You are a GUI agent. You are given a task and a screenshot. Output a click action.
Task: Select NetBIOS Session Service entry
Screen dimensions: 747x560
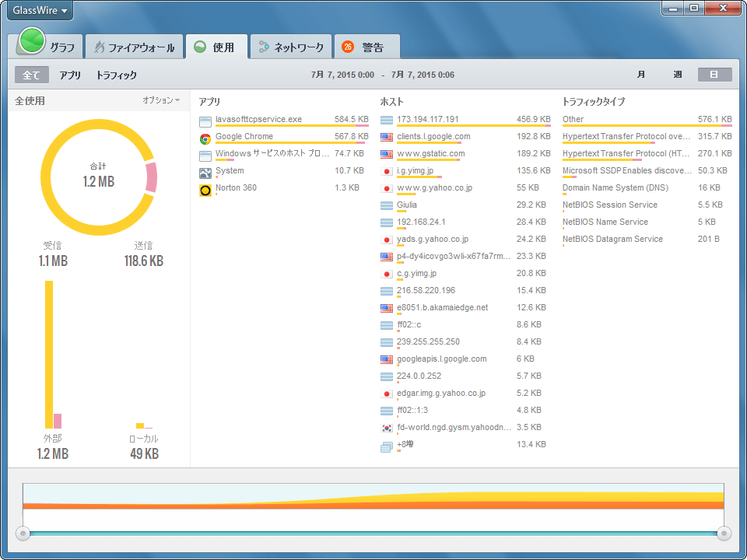pos(647,206)
